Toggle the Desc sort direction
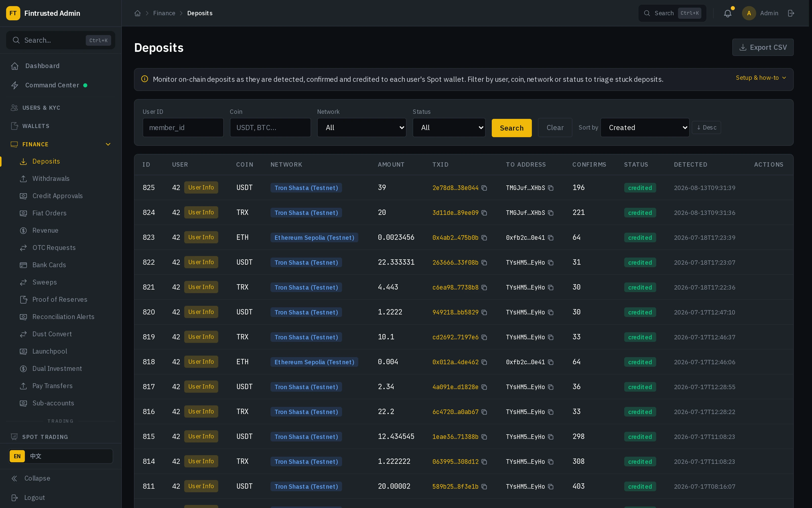Image resolution: width=812 pixels, height=508 pixels. point(706,127)
